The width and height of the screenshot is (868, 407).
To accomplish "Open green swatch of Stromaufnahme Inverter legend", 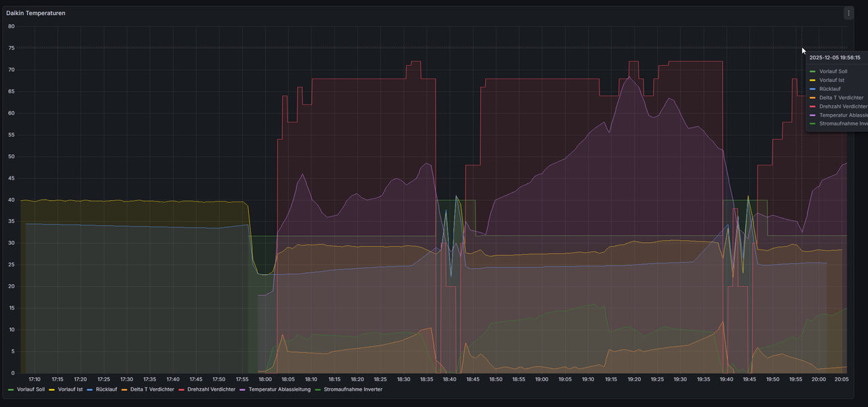I will [x=318, y=390].
